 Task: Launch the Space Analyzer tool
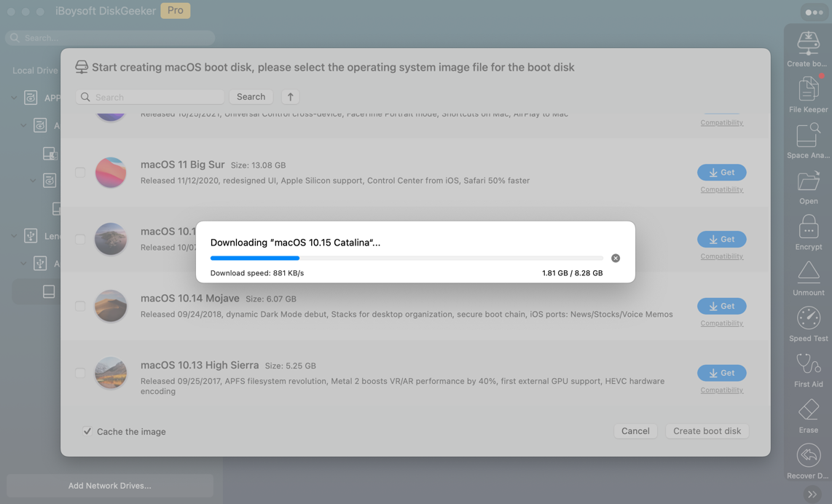pos(808,135)
